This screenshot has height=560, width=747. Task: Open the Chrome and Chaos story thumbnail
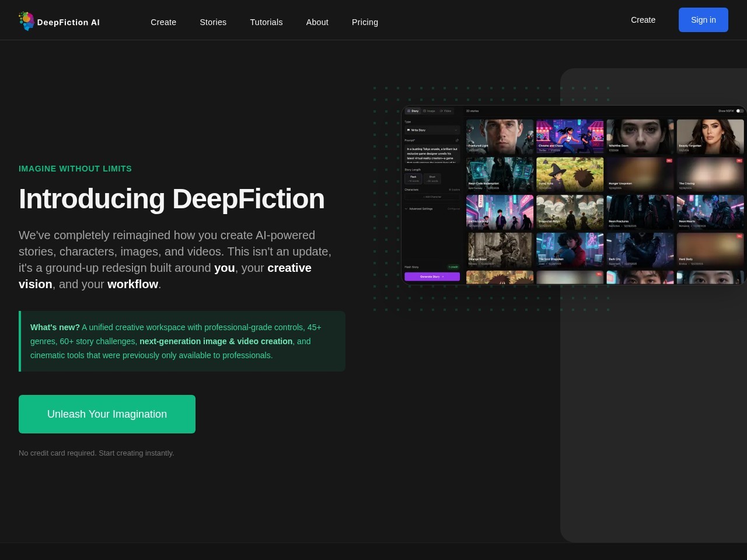pos(570,136)
